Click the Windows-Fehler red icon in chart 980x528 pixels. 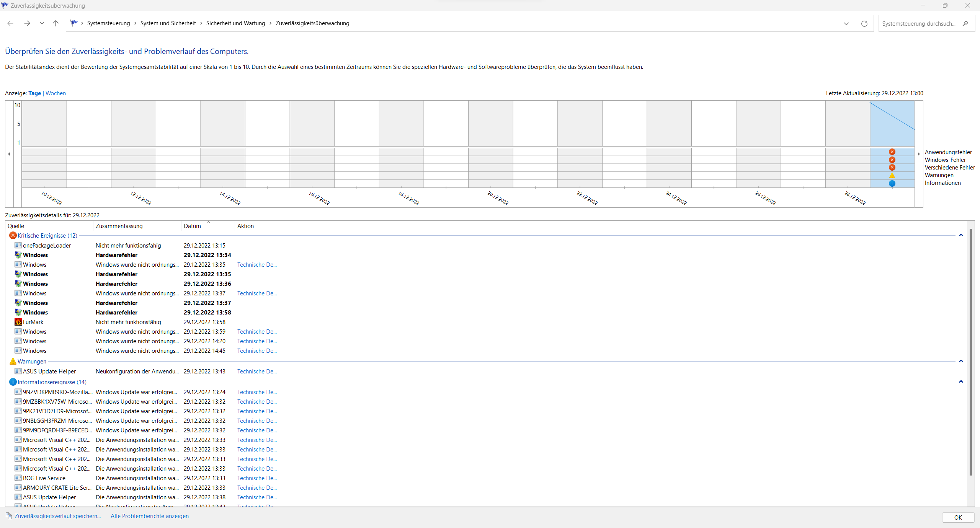pos(892,160)
